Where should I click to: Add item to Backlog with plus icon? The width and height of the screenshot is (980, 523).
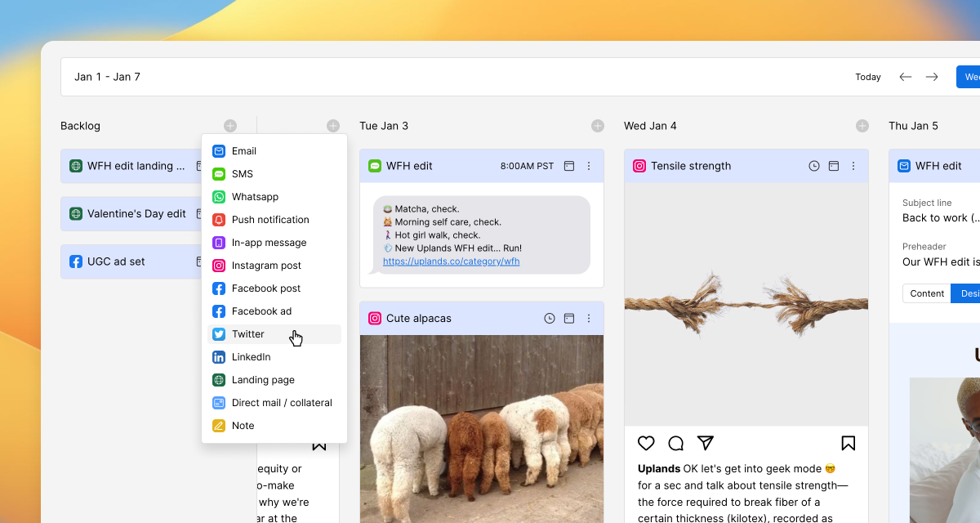(230, 126)
